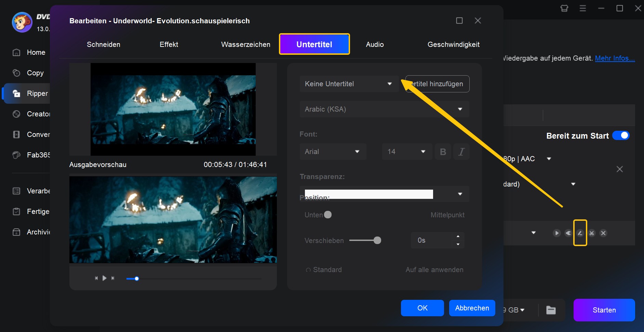Jump to previous frame in preview
Image resolution: width=644 pixels, height=332 pixels.
[x=96, y=278]
